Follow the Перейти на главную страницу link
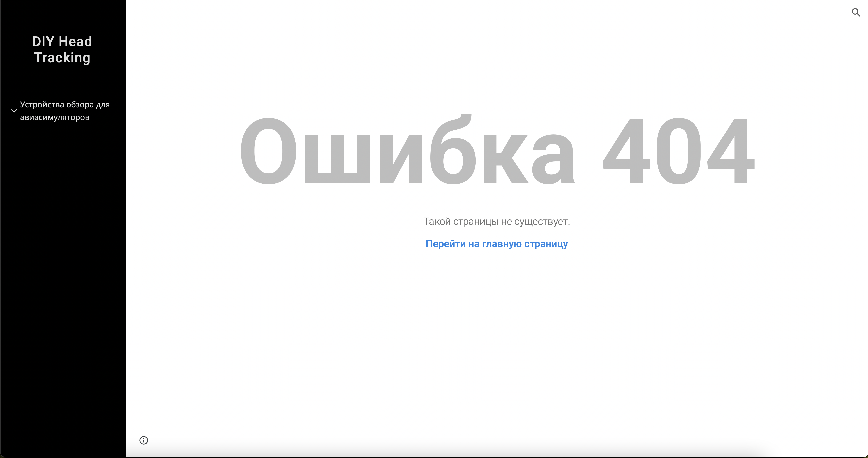Image resolution: width=868 pixels, height=458 pixels. (x=497, y=244)
